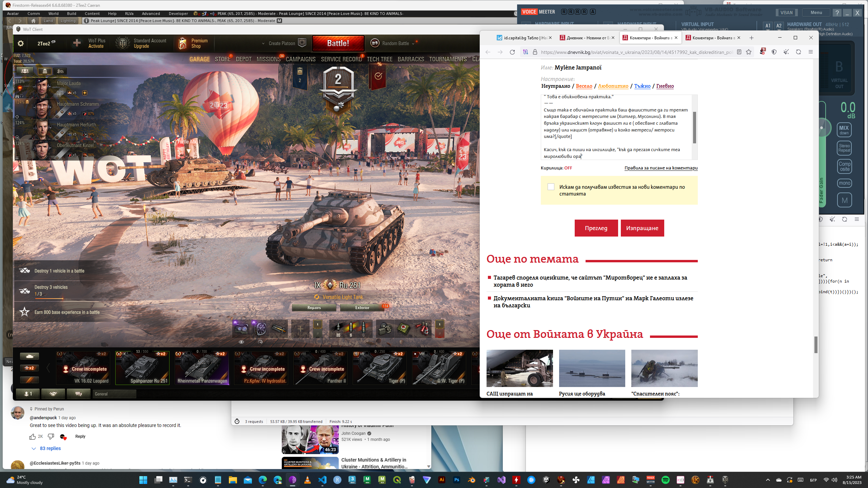
Task: Show hidden system tray icons
Action: [x=768, y=480]
